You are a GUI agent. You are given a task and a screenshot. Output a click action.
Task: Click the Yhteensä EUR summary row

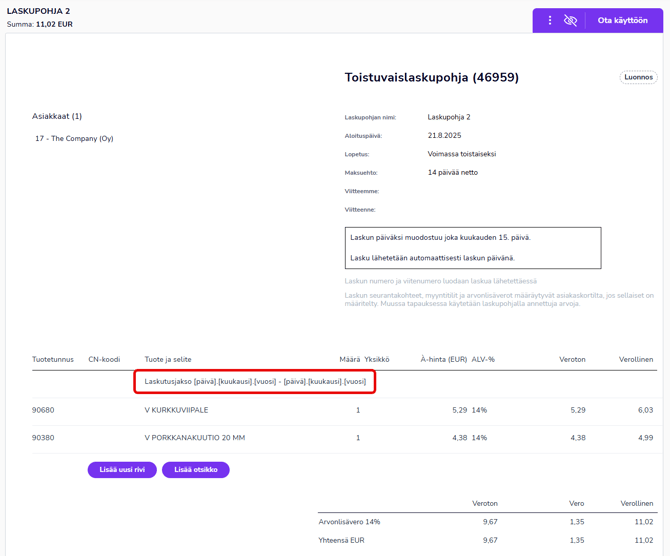(488, 541)
